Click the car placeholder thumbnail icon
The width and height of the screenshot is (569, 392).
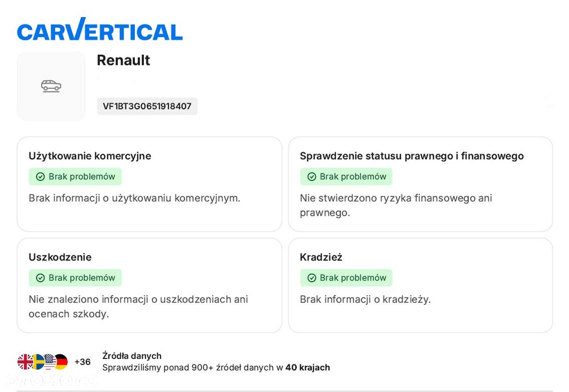(51, 86)
